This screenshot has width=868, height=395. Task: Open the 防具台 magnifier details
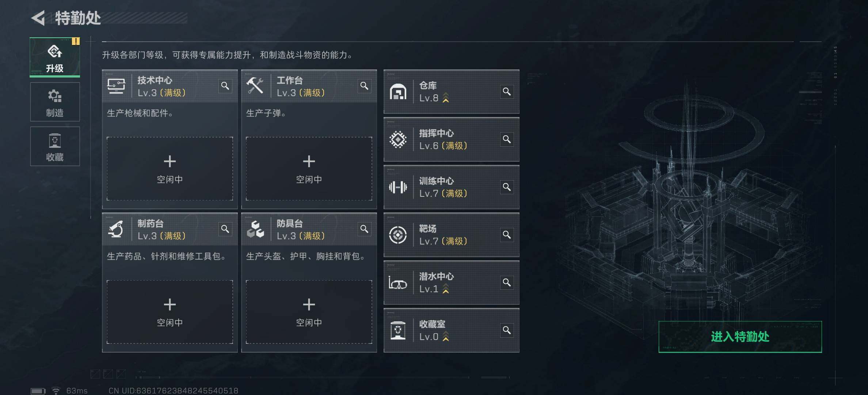(x=364, y=229)
